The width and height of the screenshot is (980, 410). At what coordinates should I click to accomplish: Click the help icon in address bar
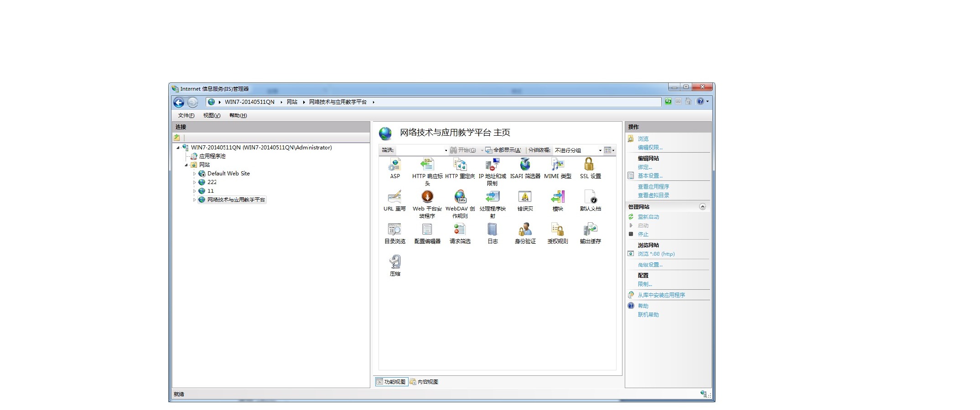(700, 102)
